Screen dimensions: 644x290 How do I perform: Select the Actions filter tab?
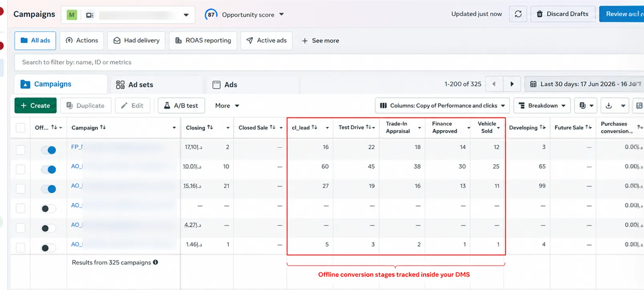[82, 41]
